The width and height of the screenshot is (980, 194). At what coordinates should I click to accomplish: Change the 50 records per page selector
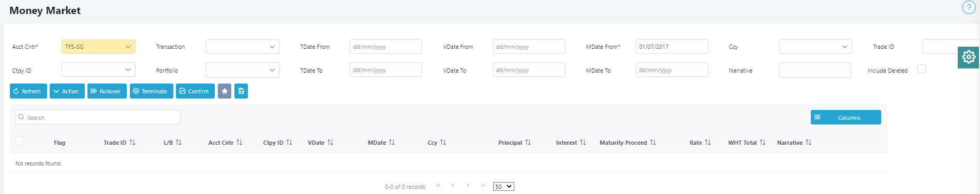(x=503, y=187)
